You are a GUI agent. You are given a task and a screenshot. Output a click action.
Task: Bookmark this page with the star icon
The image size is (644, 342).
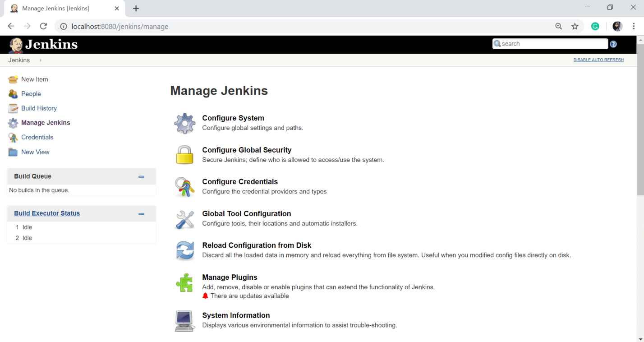(575, 26)
